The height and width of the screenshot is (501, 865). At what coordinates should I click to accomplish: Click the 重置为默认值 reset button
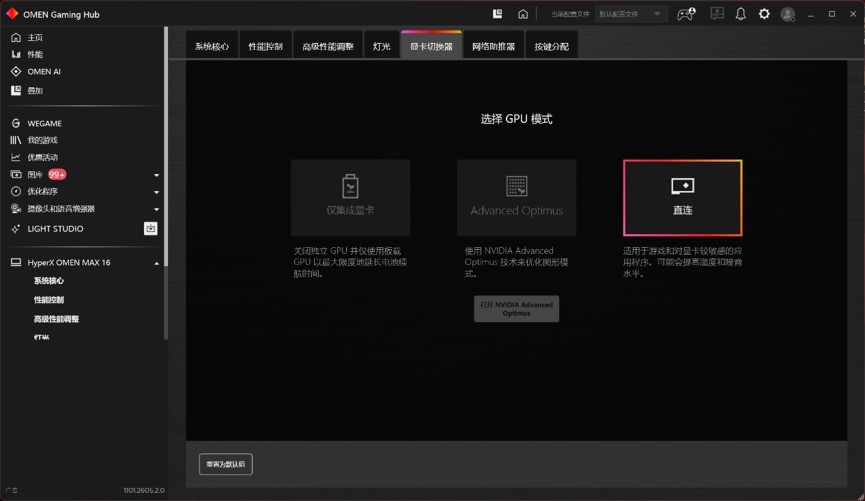pos(226,464)
